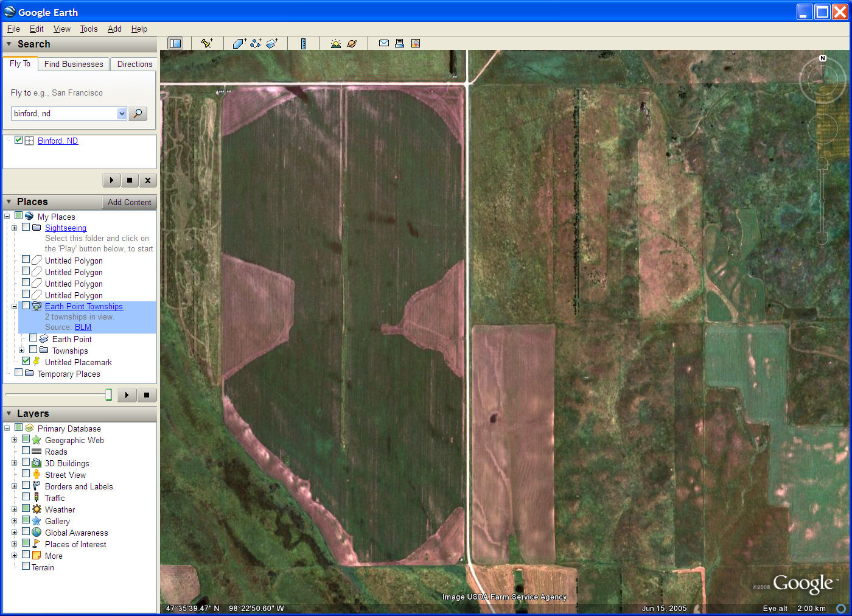Open the Edit menu
The width and height of the screenshot is (852, 616).
click(37, 29)
